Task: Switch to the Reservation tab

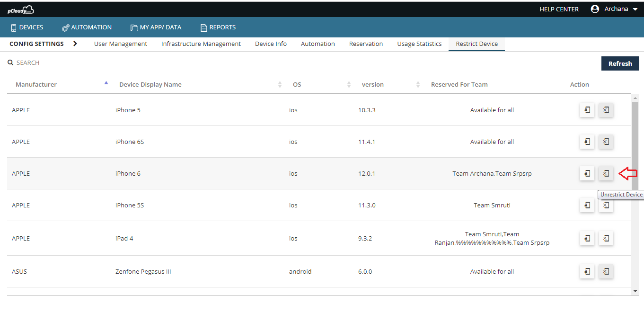Action: coord(366,44)
